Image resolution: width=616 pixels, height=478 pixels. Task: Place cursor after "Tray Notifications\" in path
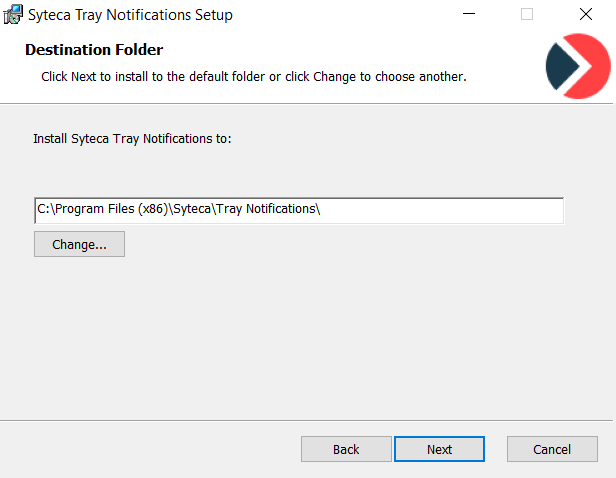point(322,209)
